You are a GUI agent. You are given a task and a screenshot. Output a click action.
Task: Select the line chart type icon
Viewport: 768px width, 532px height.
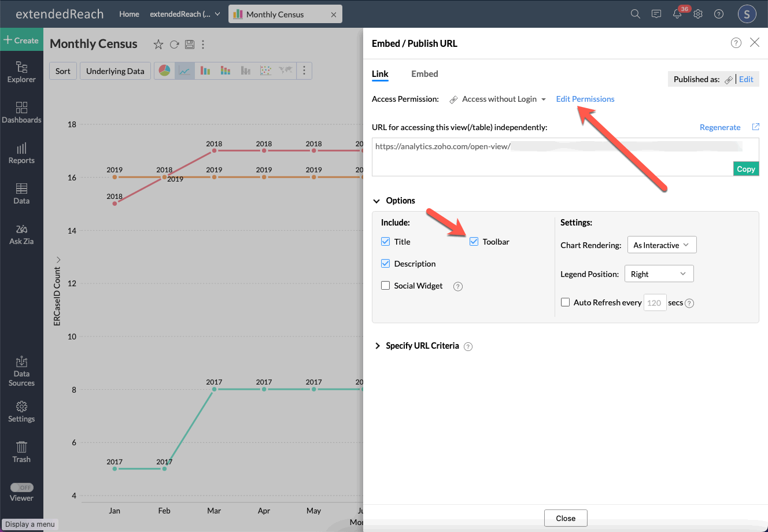184,71
